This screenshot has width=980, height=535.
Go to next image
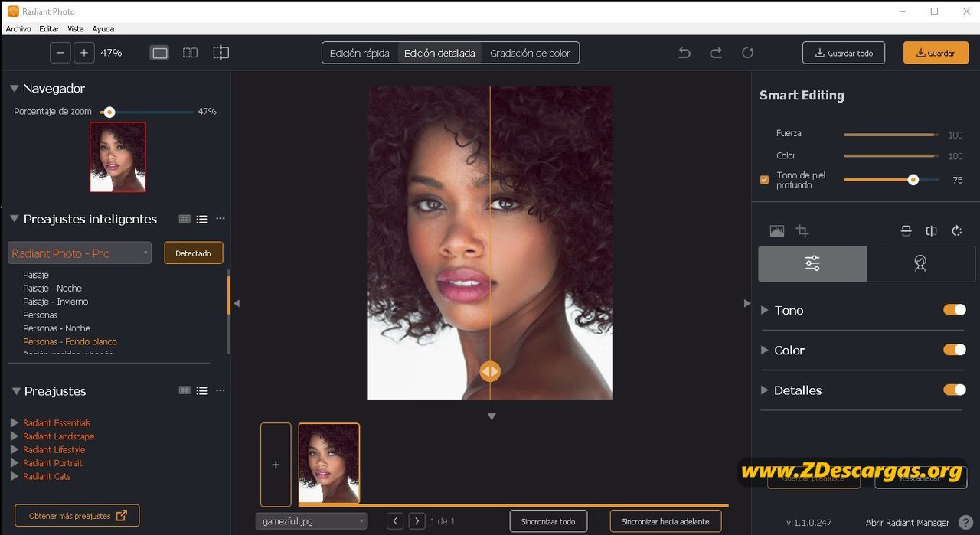click(x=416, y=521)
